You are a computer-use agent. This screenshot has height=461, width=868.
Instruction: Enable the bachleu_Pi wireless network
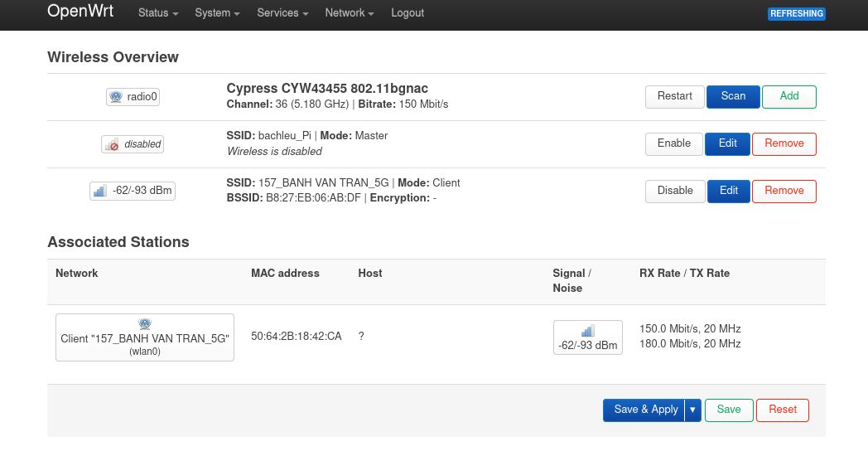click(x=673, y=144)
